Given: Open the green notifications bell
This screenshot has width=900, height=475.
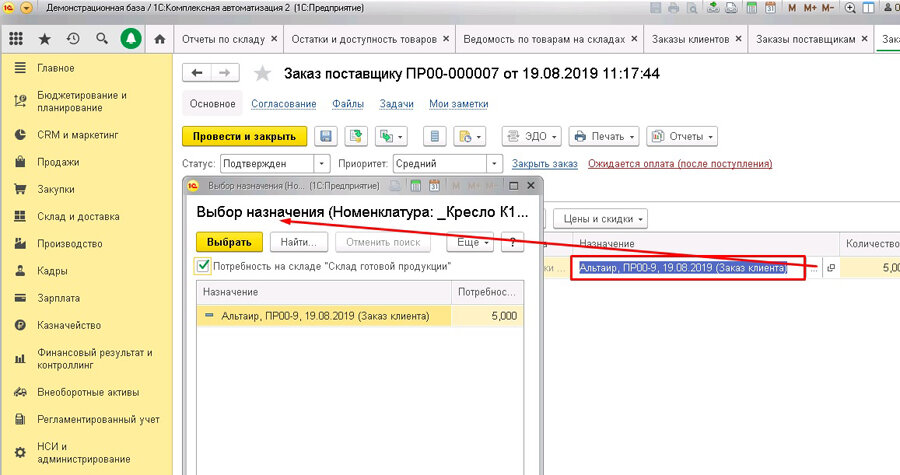Looking at the screenshot, I should pyautogui.click(x=131, y=39).
